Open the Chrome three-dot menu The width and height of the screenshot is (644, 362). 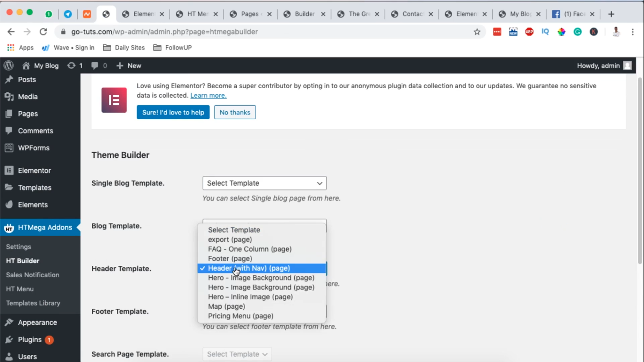pyautogui.click(x=633, y=32)
